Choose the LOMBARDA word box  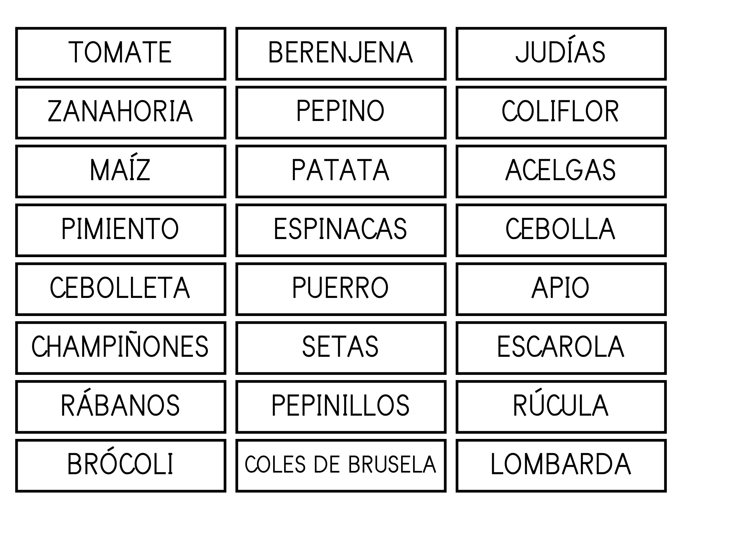[561, 465]
